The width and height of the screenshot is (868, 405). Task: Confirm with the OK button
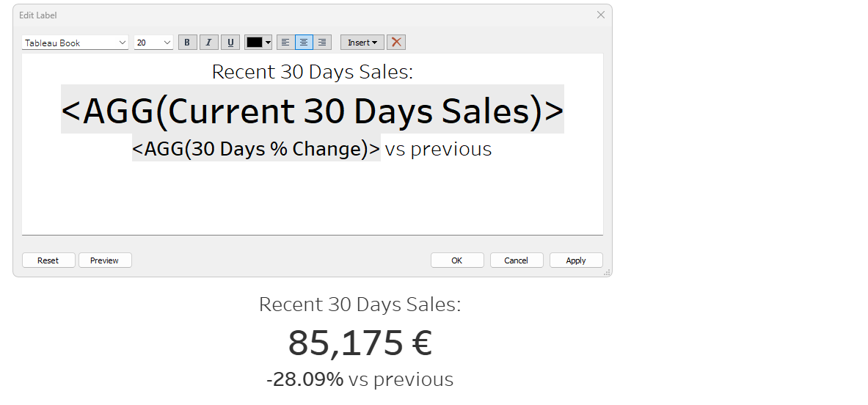pos(456,260)
